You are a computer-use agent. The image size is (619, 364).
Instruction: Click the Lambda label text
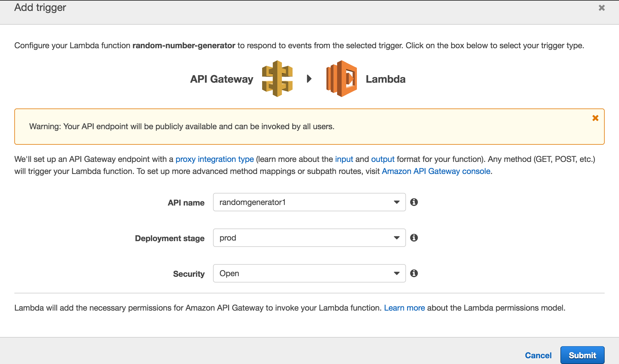coord(385,79)
